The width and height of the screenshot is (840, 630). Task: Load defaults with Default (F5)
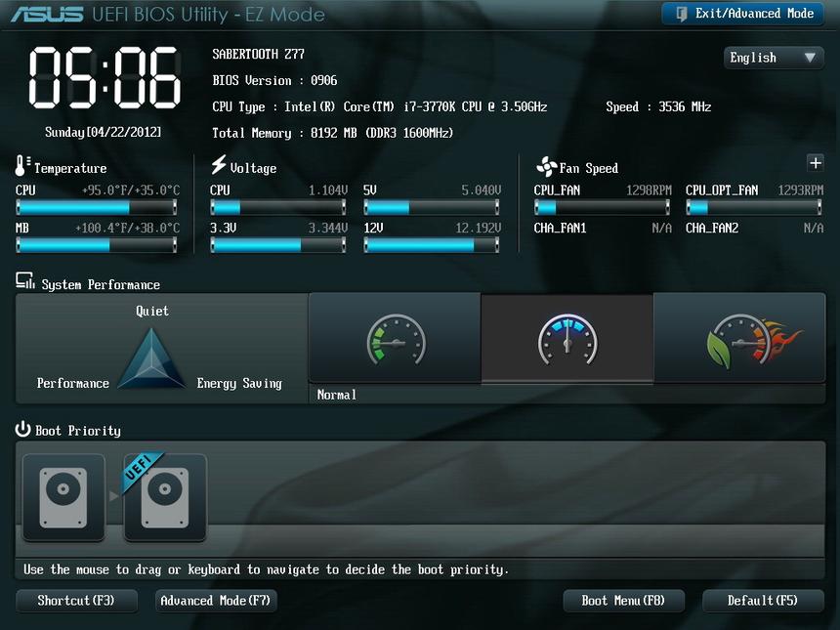[x=762, y=601]
